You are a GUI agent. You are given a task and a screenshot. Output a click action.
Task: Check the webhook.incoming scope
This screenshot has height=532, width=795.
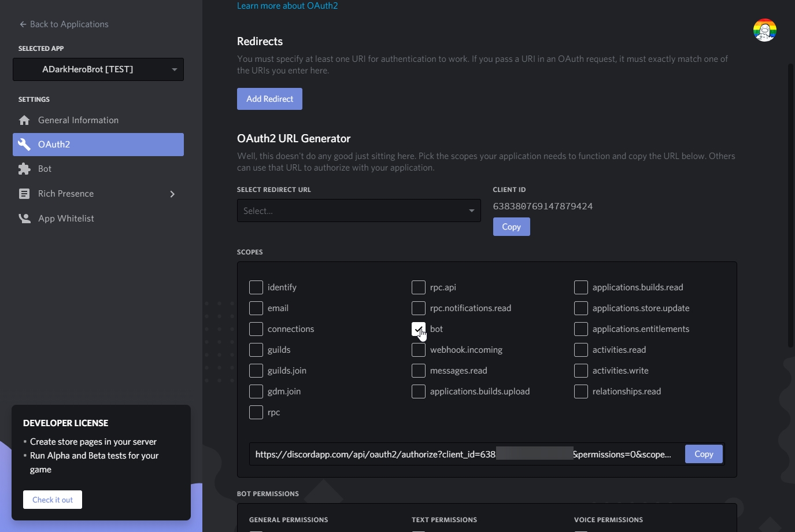pos(419,350)
